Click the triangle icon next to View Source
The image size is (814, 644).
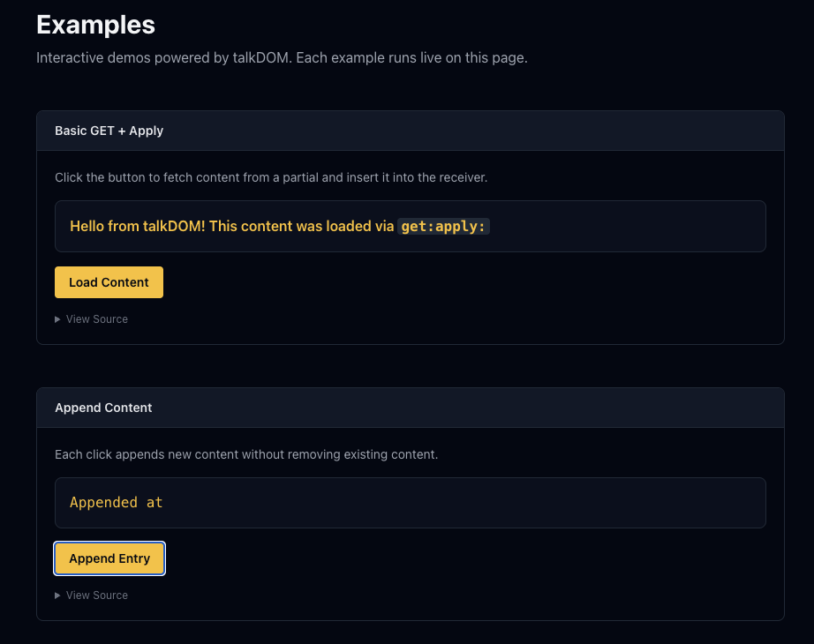tap(57, 318)
